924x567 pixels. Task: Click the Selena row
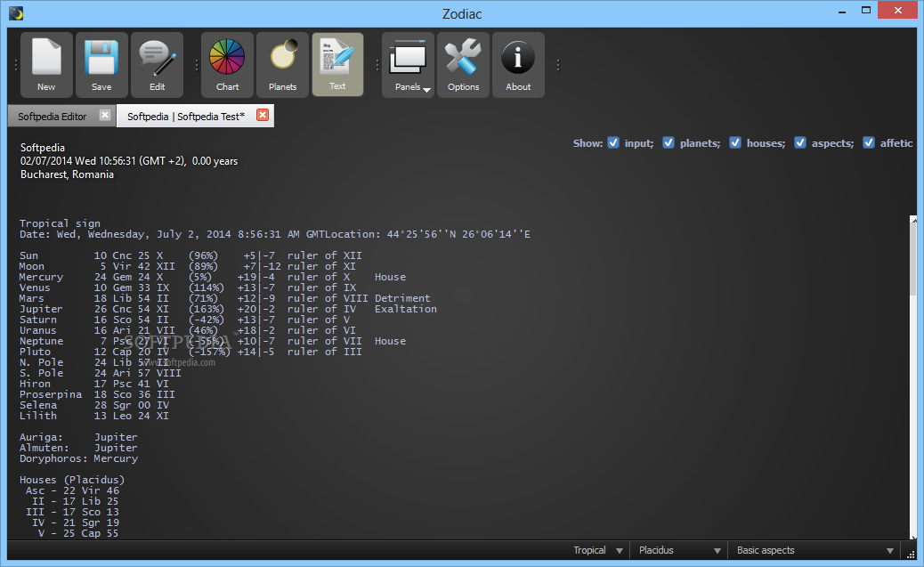point(94,405)
